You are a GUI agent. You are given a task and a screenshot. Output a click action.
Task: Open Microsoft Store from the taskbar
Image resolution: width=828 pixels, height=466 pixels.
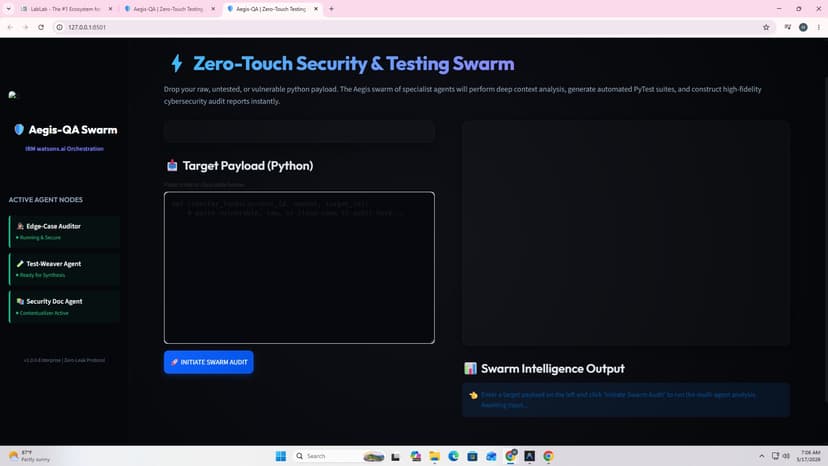(473, 456)
